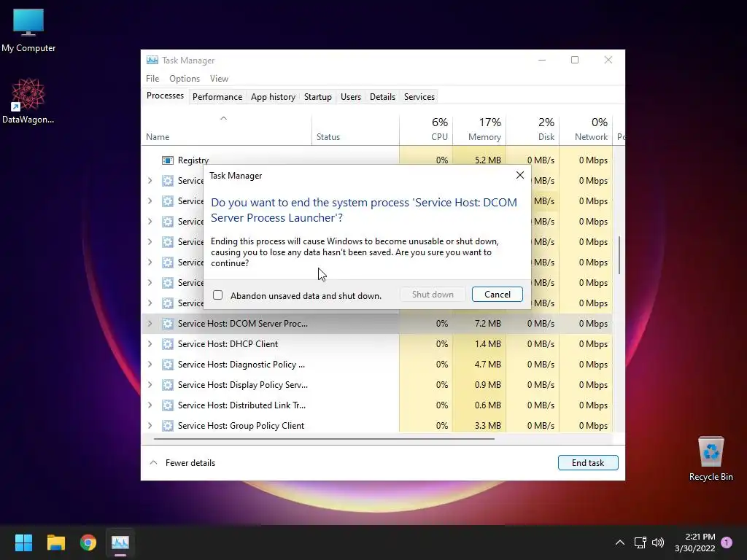747x560 pixels.
Task: Click Distributed Link Tracking gear icon
Action: [167, 405]
